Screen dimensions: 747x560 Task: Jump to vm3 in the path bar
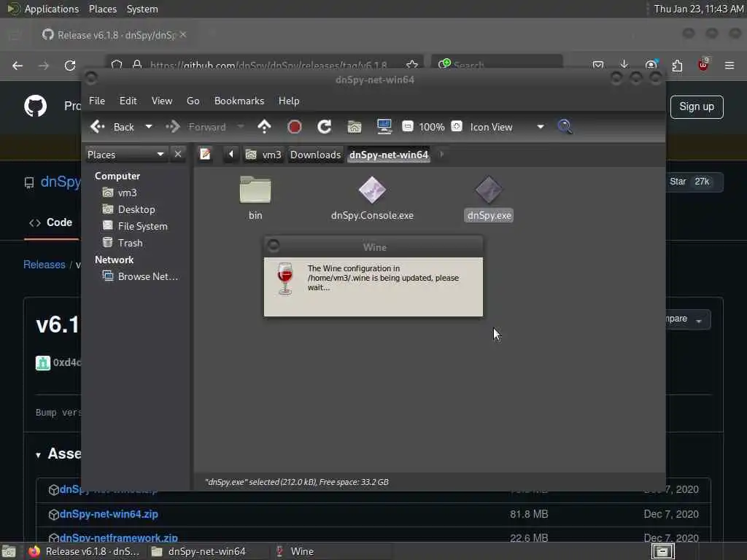(263, 155)
